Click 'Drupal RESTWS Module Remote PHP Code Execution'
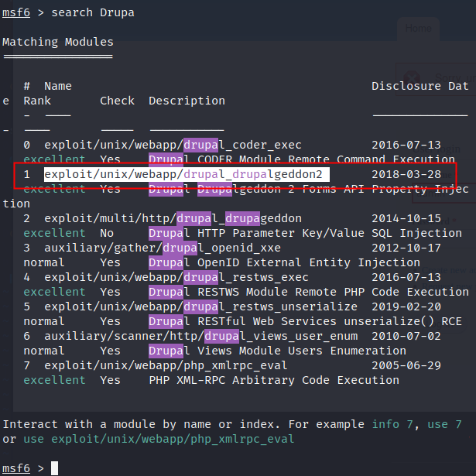Image resolution: width=476 pixels, height=476 pixels. [x=309, y=292]
